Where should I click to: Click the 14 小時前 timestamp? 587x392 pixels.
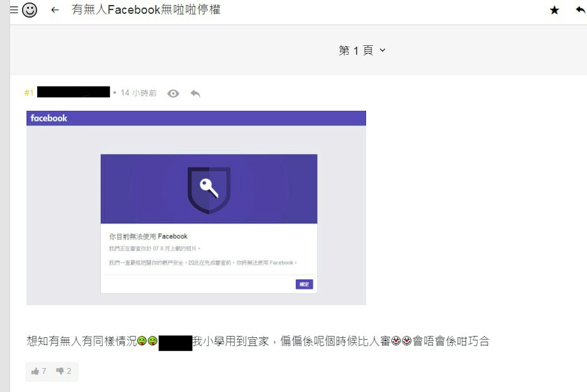(138, 93)
